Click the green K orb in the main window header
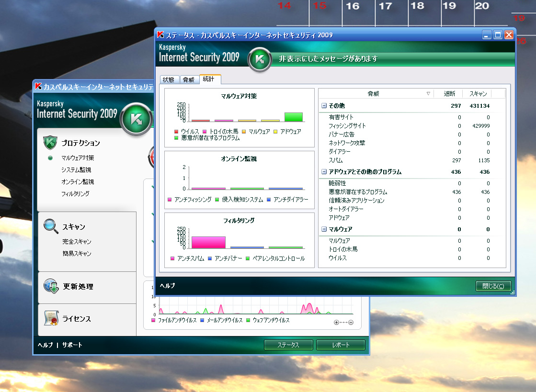This screenshot has height=392, width=536. [x=137, y=119]
